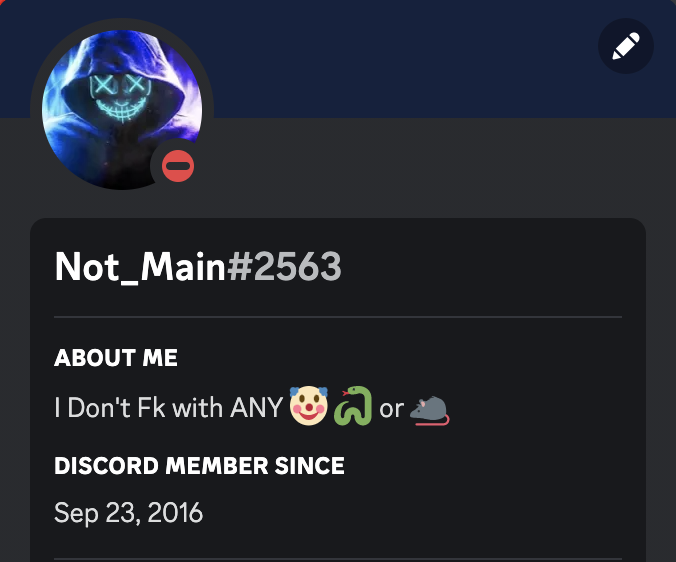Click the pencil edit profile icon
Image resolution: width=676 pixels, height=562 pixels.
pyautogui.click(x=626, y=46)
